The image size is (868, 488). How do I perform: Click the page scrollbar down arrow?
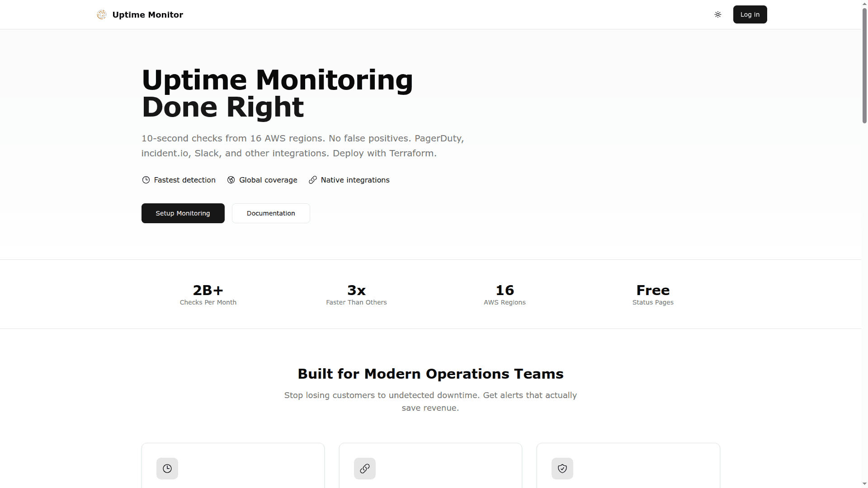pyautogui.click(x=864, y=484)
